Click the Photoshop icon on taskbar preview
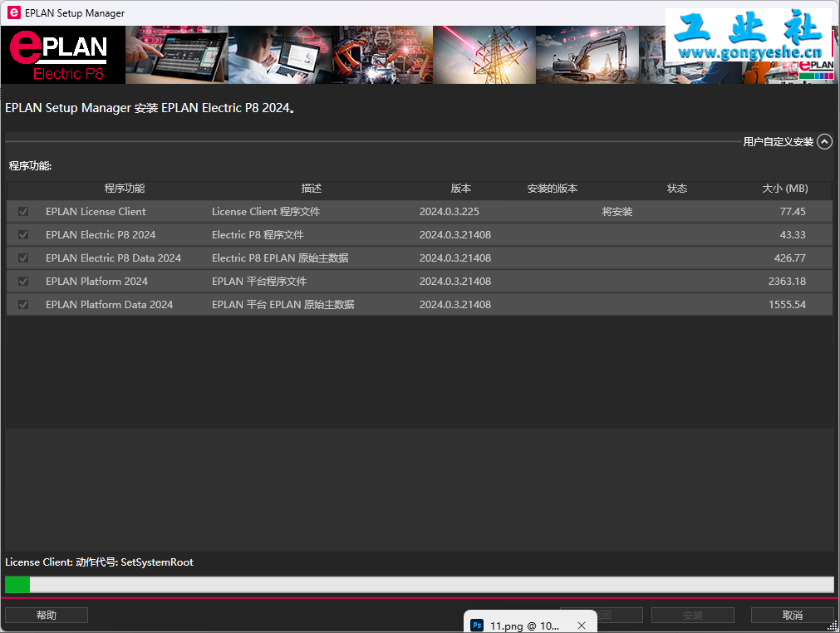840x633 pixels. (x=477, y=625)
